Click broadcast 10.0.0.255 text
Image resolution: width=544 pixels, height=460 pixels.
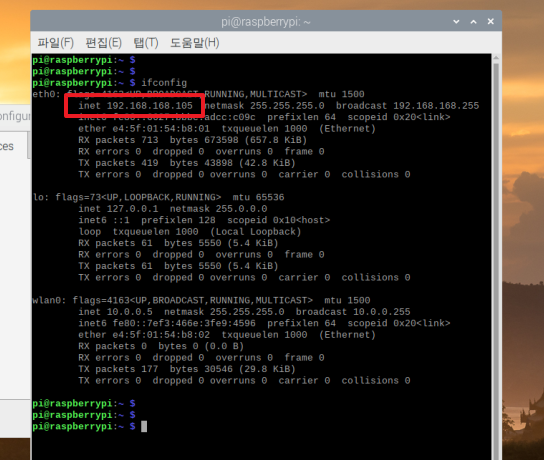353,312
